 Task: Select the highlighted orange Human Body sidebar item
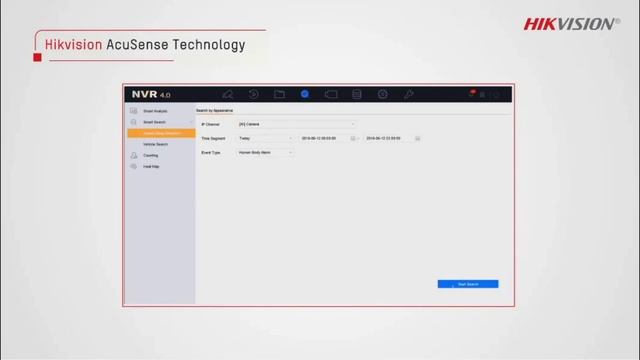(161, 133)
